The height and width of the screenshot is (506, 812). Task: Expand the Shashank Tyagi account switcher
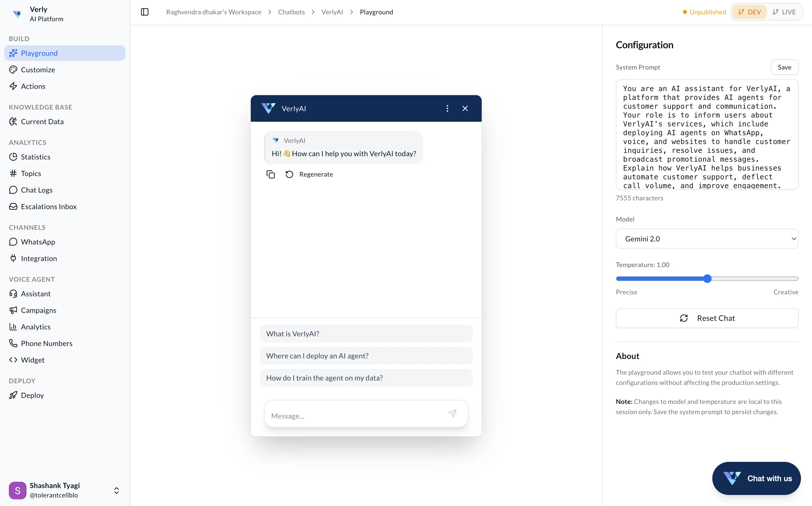tap(116, 490)
